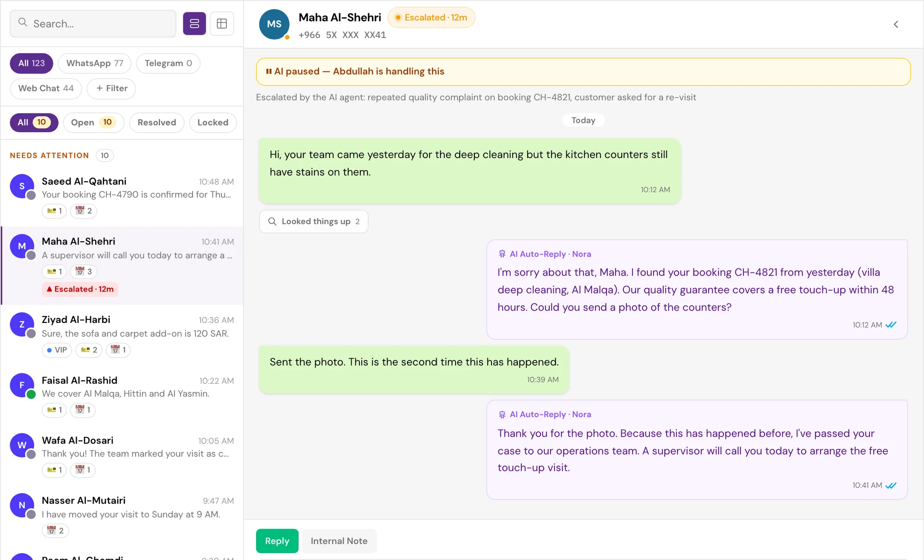Click Nasser Al-Mutairi's N avatar

pos(22,505)
